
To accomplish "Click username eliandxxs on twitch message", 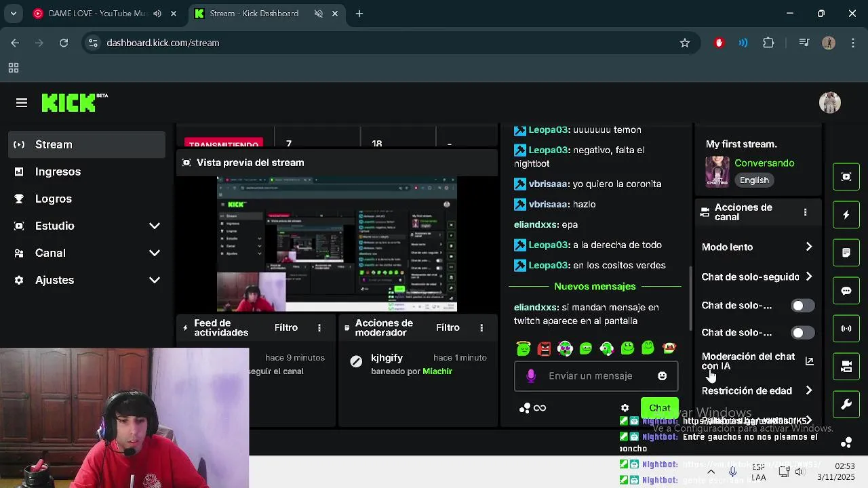I will (535, 307).
